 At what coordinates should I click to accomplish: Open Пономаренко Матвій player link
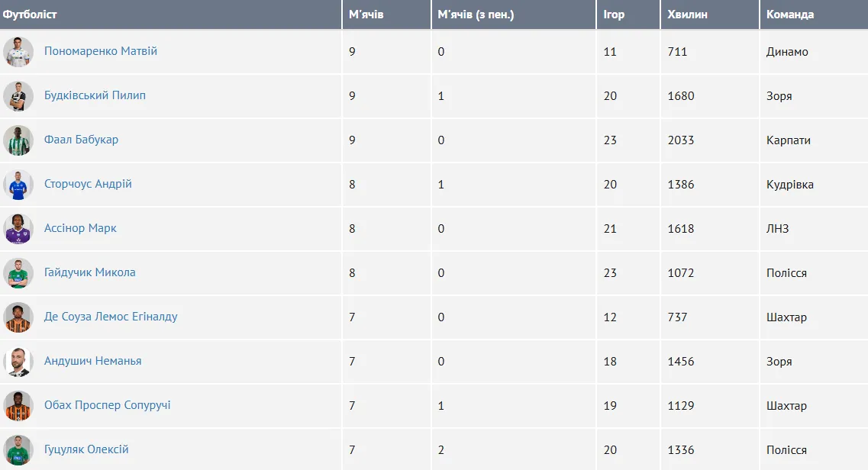pos(101,51)
